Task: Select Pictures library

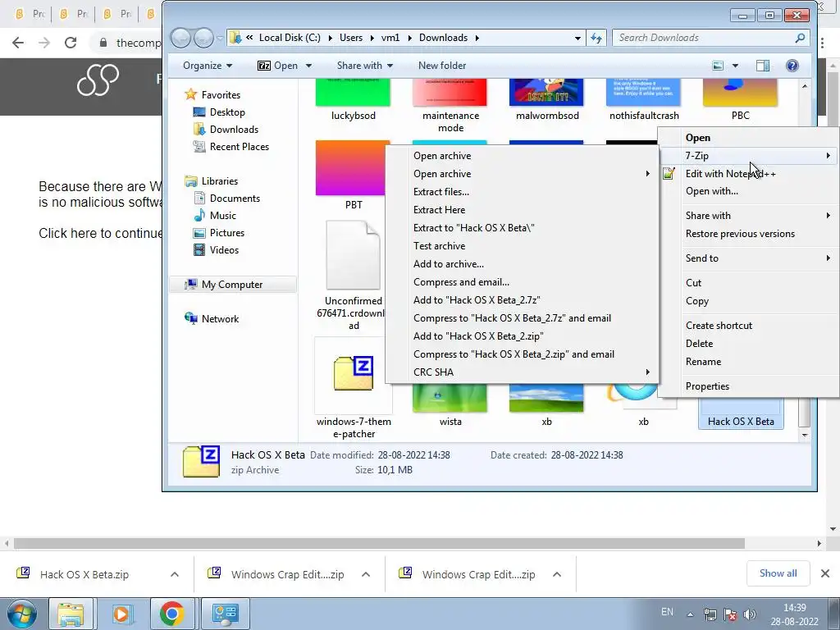Action: click(226, 232)
